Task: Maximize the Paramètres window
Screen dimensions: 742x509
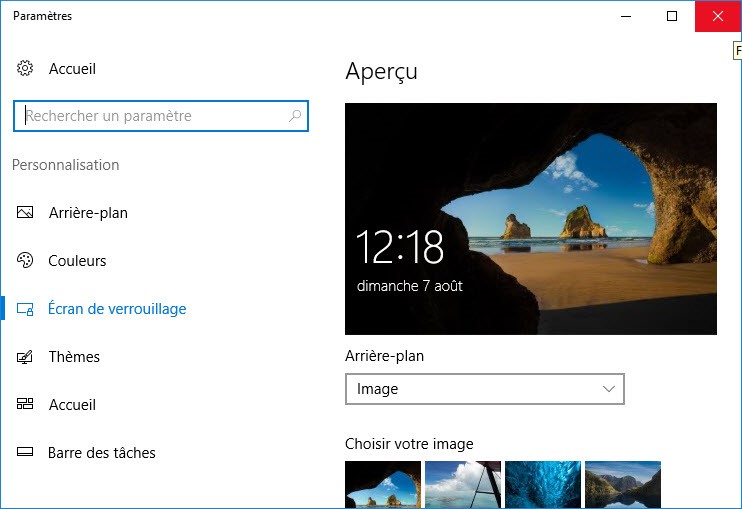Action: coord(672,16)
